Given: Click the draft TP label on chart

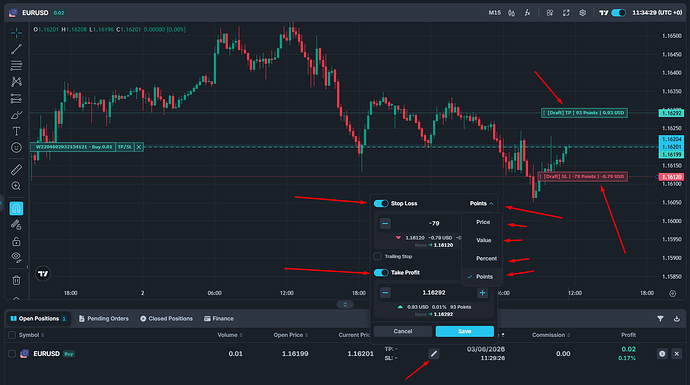Looking at the screenshot, I should 584,113.
